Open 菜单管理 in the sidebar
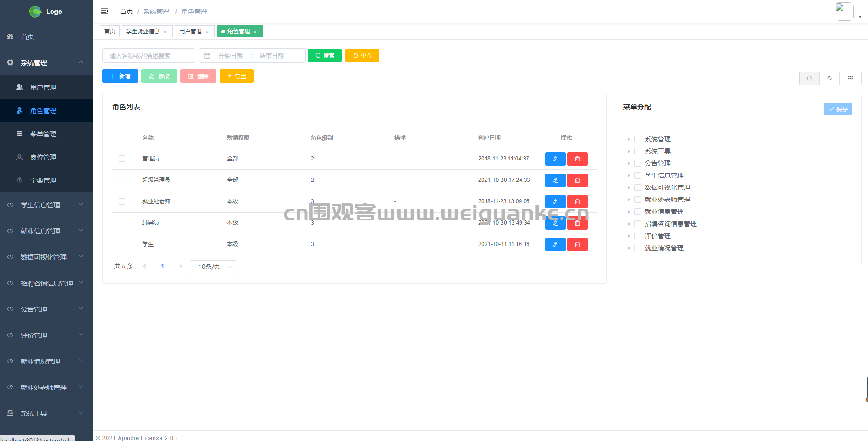The height and width of the screenshot is (441, 868). 43,134
